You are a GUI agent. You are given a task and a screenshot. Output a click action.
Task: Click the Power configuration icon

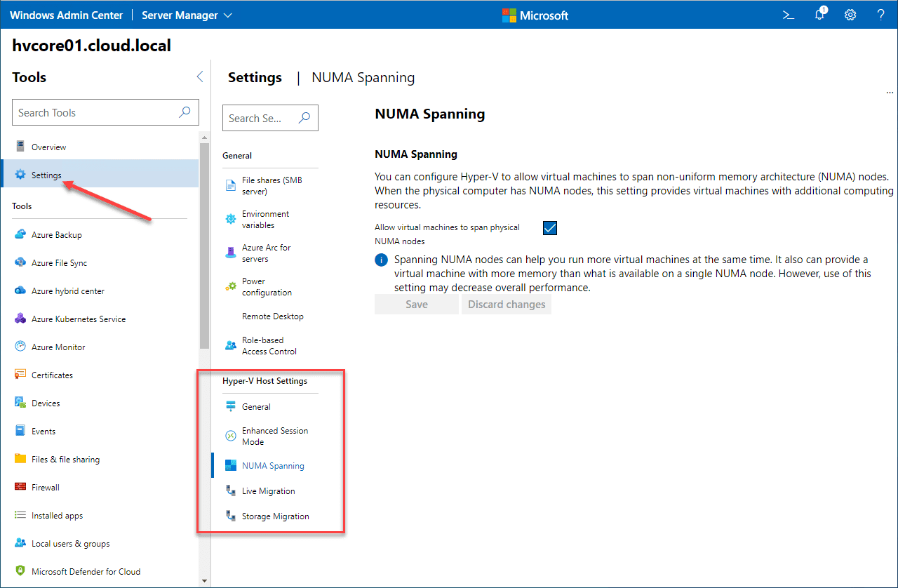point(230,286)
